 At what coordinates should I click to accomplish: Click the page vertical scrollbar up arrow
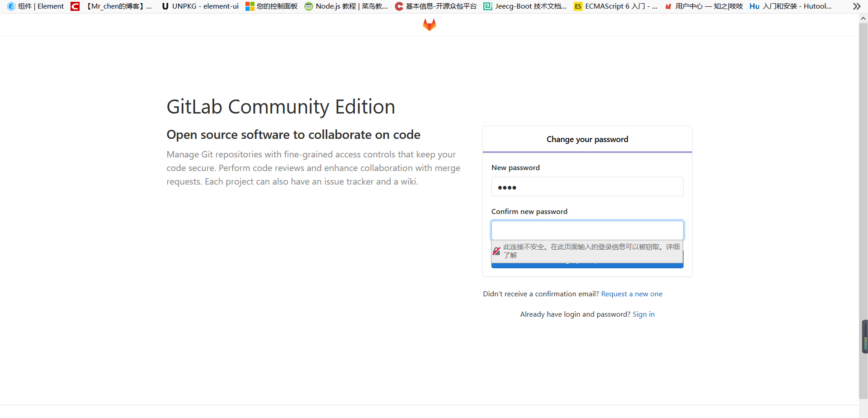click(863, 19)
